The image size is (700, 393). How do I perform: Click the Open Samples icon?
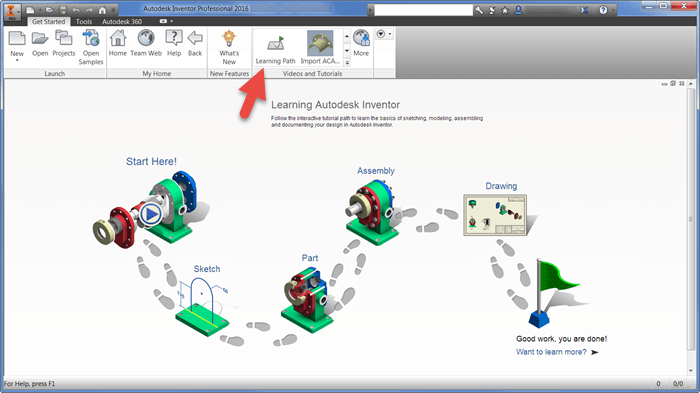91,47
